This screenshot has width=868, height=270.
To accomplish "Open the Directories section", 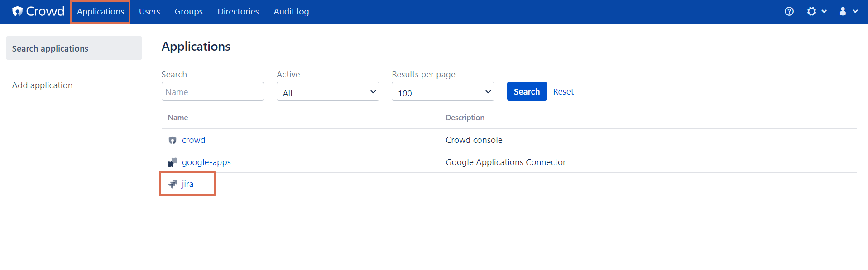I will 238,12.
